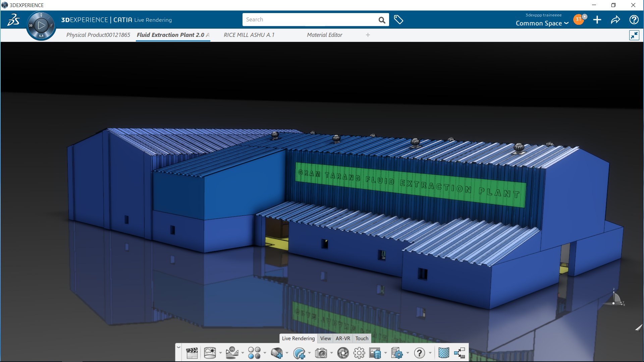This screenshot has height=362, width=644.
Task: Open the compass play center
Action: coord(41,25)
